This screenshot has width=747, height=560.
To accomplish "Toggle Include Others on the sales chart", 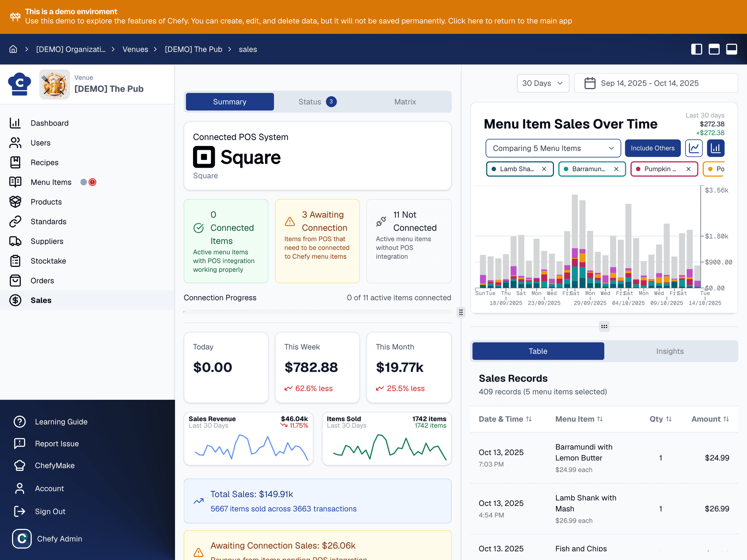I will 653,148.
